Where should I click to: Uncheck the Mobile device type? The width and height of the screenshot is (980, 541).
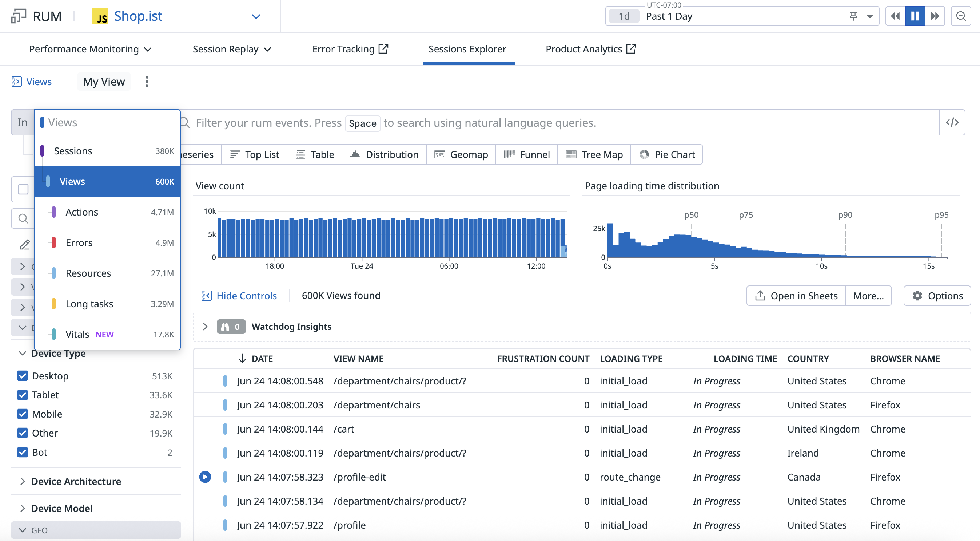(23, 414)
